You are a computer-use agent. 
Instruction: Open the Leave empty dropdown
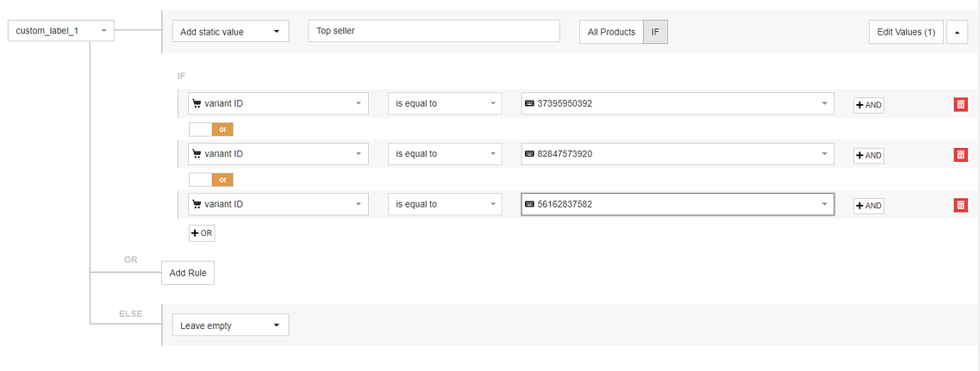coord(230,325)
